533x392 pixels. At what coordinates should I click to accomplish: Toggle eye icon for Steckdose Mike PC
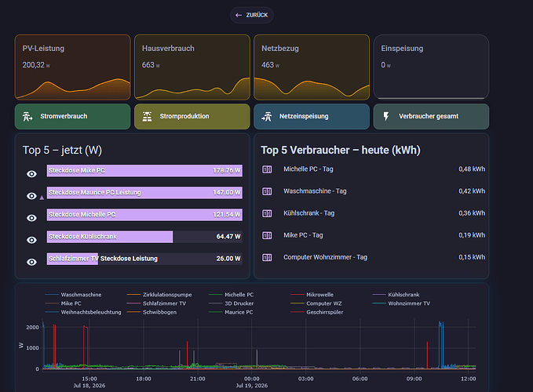point(31,174)
